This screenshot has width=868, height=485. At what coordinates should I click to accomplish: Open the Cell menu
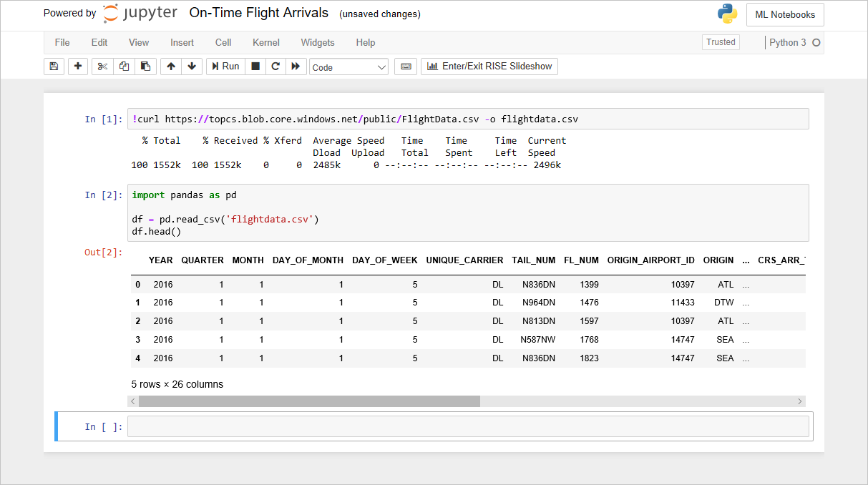(223, 43)
